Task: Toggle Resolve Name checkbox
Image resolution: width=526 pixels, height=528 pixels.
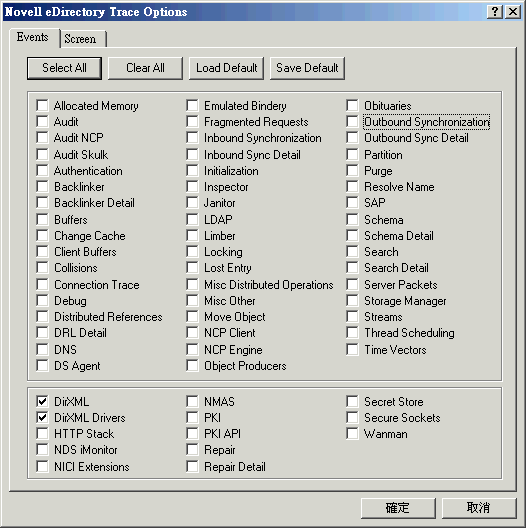Action: (x=352, y=187)
